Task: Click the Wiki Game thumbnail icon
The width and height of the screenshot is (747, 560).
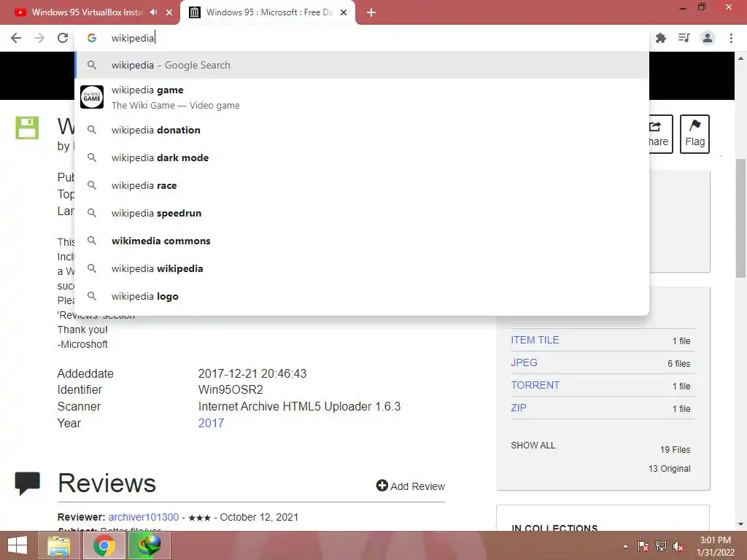Action: pos(92,97)
